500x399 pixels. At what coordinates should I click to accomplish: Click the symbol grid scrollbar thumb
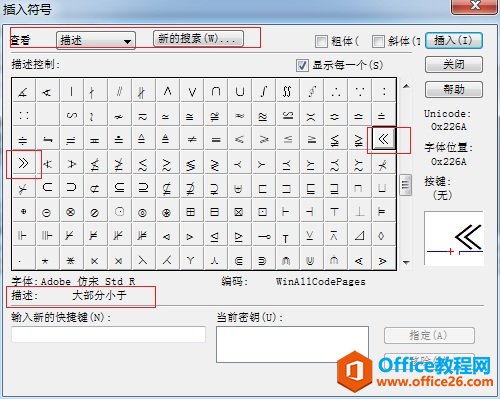coord(406,185)
